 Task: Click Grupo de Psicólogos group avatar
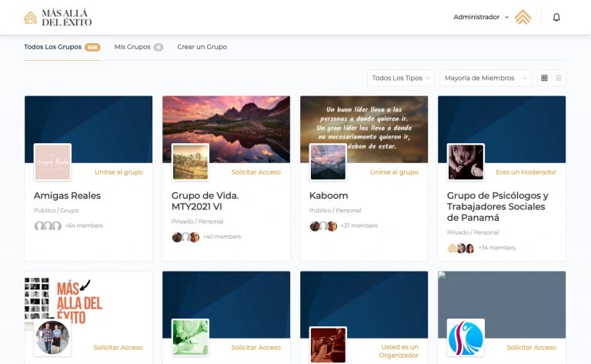click(x=466, y=162)
